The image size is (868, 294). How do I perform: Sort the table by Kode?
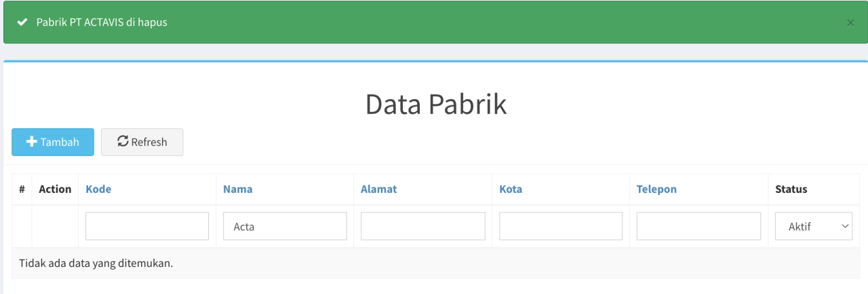98,189
